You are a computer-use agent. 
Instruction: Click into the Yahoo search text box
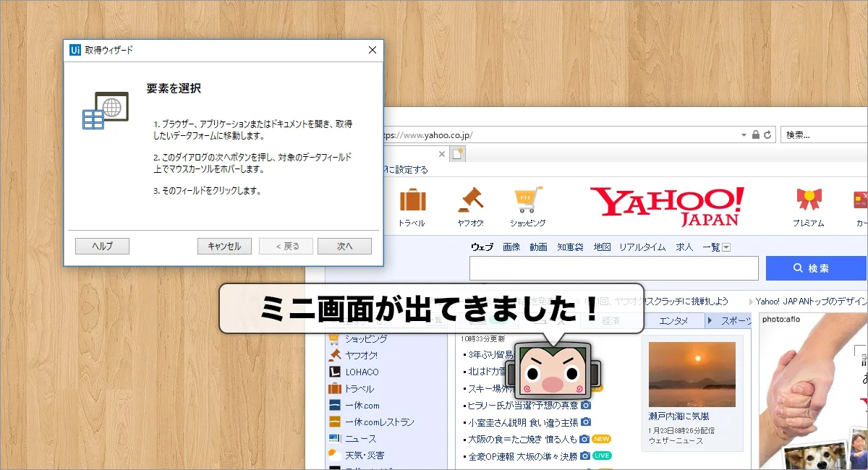pos(613,268)
